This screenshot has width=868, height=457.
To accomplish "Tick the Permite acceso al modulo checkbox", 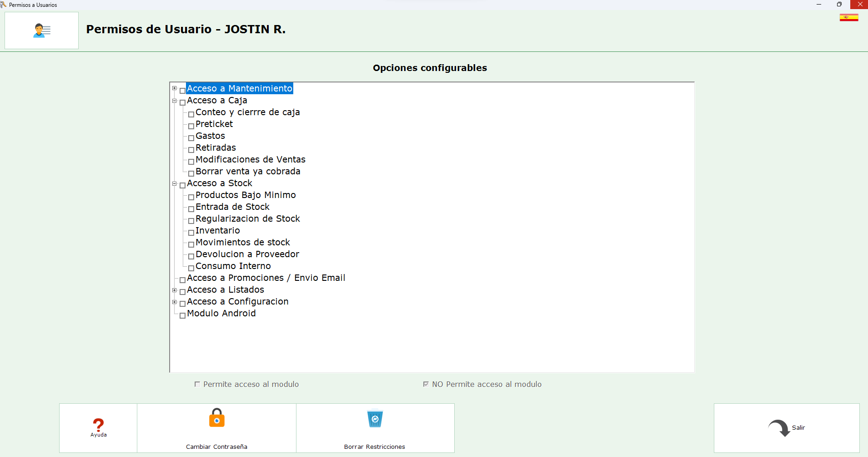I will pos(197,384).
